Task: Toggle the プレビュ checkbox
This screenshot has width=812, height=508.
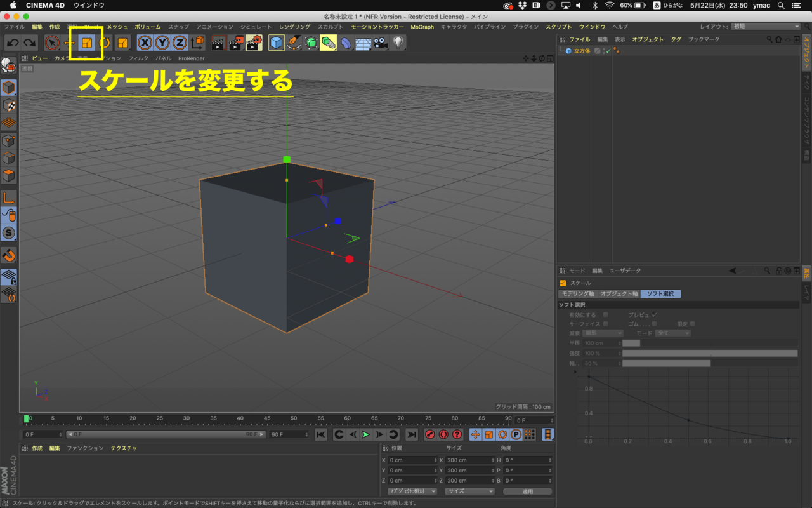Action: [655, 314]
